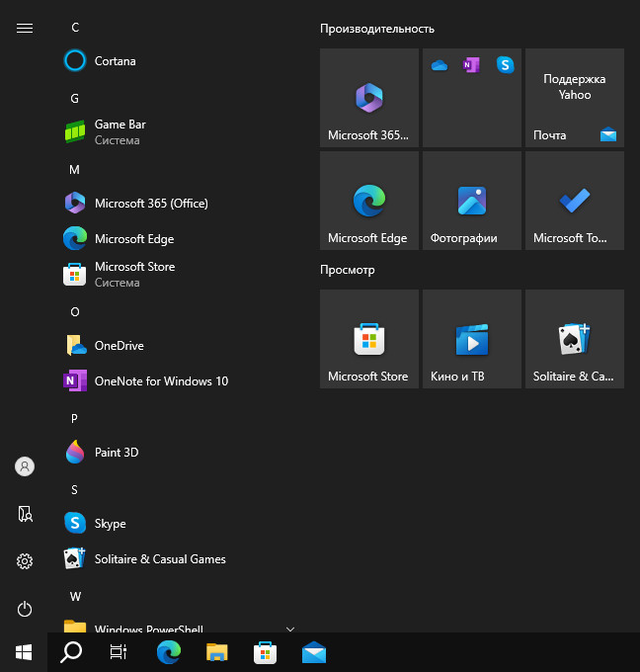Click the user account icon in sidebar
Screen dimensions: 640x672
pyautogui.click(x=25, y=466)
